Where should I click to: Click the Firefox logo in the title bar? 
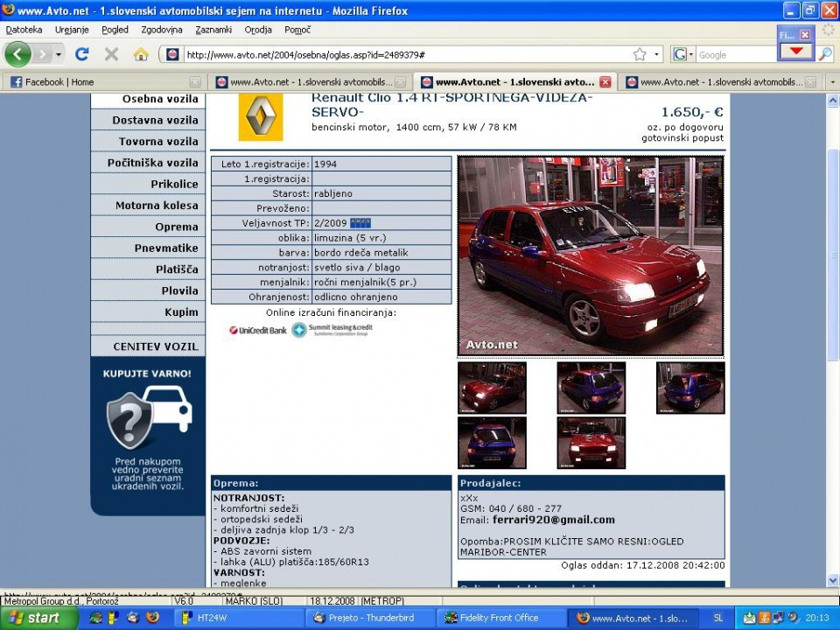click(8, 10)
